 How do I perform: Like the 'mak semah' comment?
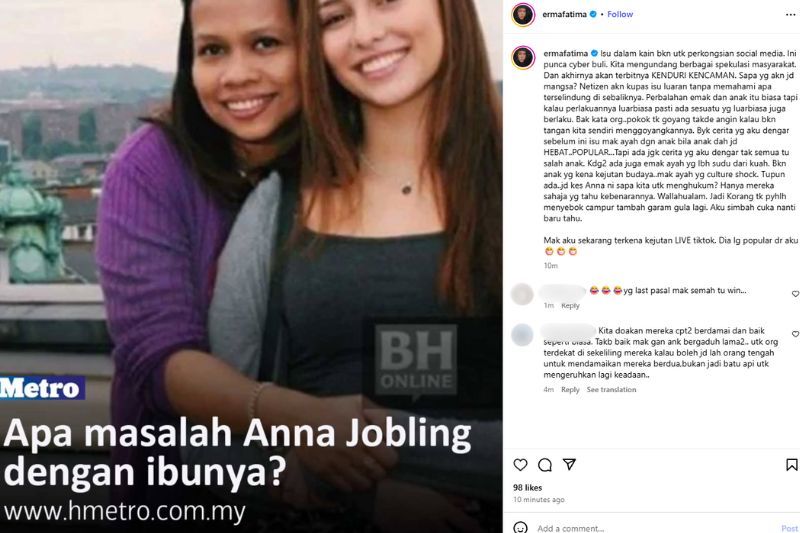(x=795, y=294)
